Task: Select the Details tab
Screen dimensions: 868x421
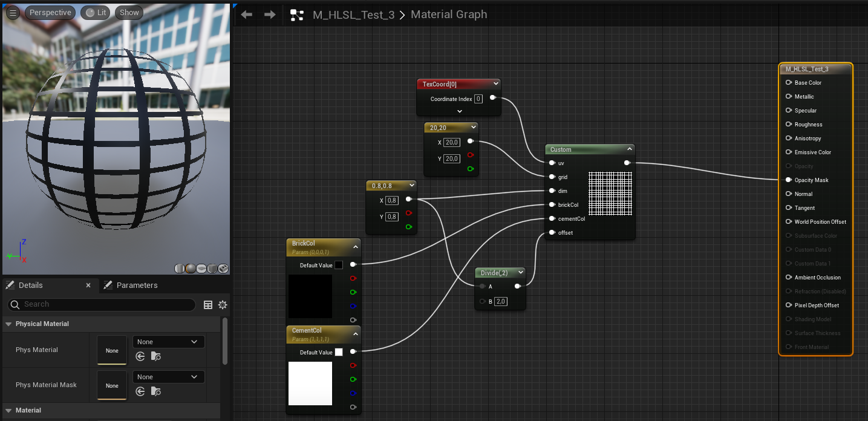Action: (30, 285)
